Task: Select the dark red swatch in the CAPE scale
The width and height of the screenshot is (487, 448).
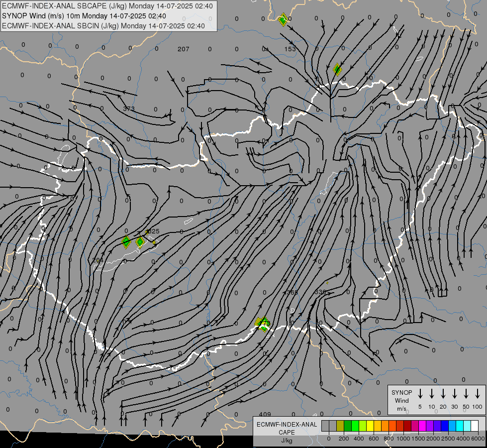Action: (407, 426)
